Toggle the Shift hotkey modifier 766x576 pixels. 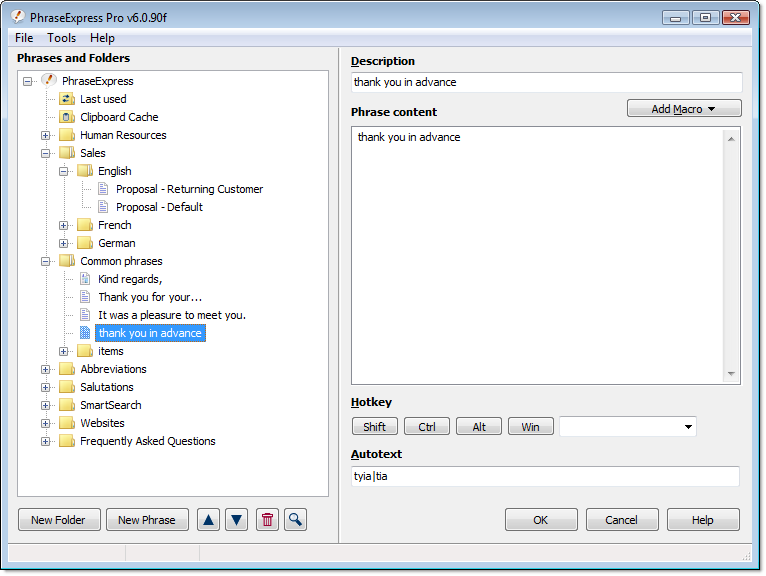point(375,427)
